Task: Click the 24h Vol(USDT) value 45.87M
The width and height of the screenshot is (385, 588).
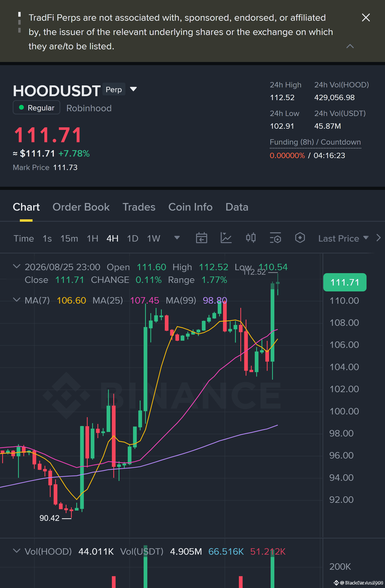Action: (327, 126)
